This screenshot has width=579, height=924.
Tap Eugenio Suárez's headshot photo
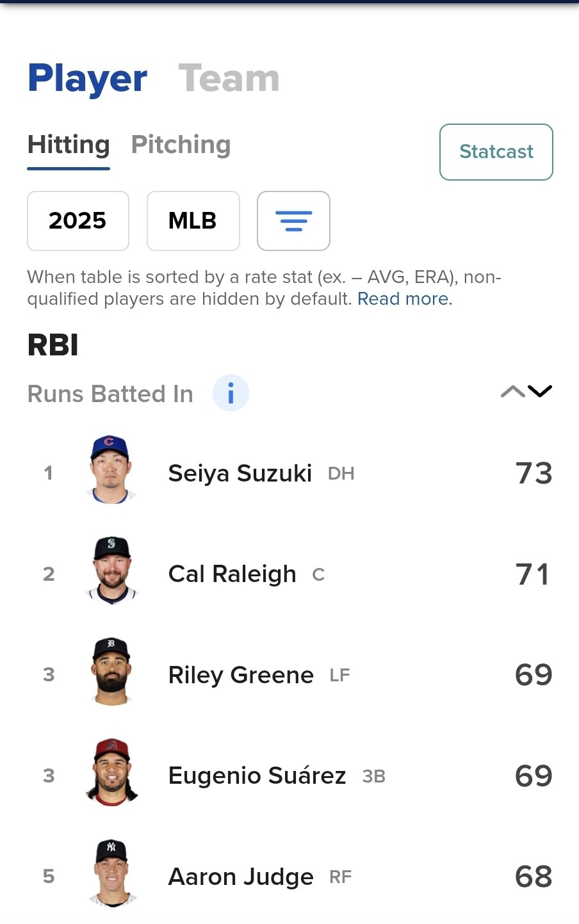(x=111, y=773)
